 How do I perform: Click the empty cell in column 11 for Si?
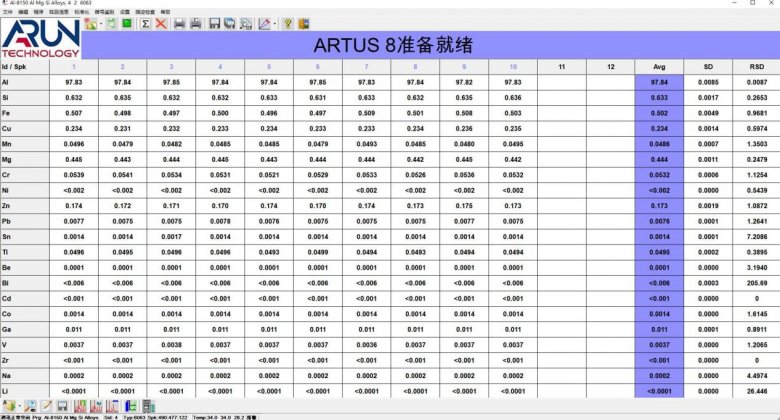click(x=561, y=98)
